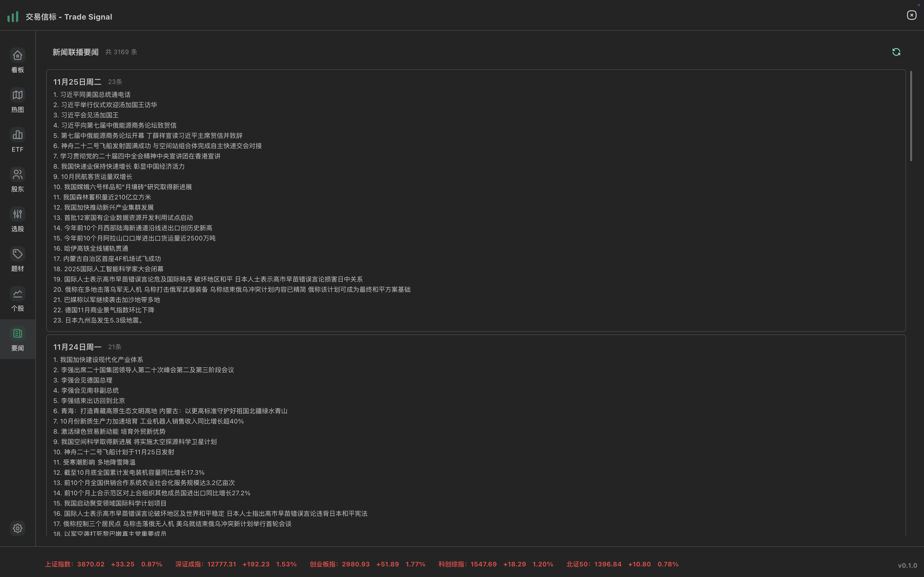Select the 要闻 news icon

(x=18, y=333)
